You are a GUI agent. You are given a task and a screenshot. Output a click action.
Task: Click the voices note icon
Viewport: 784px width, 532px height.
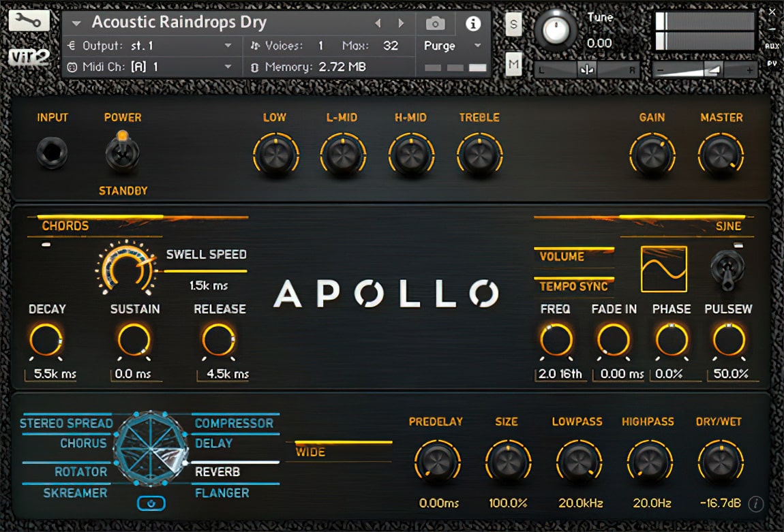255,46
